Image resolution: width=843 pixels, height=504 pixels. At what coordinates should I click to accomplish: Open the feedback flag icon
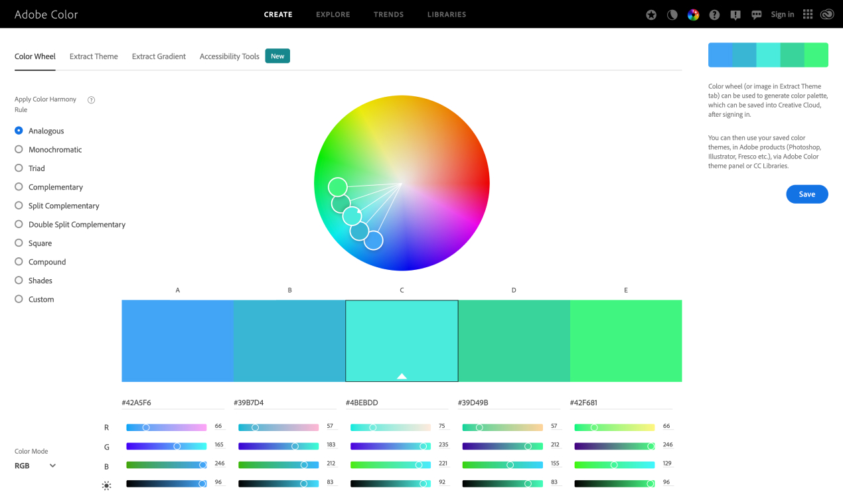pos(735,14)
